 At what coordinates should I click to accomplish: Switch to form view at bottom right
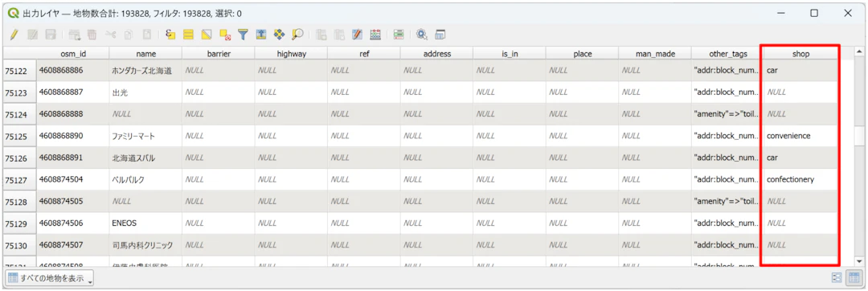point(837,277)
